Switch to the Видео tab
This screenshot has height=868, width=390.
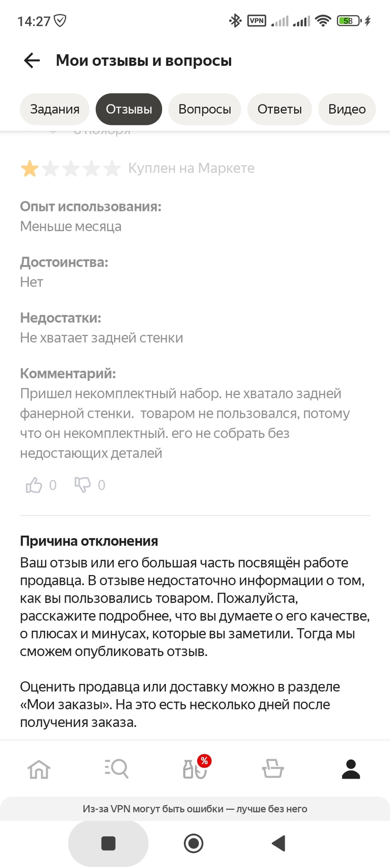coord(347,109)
